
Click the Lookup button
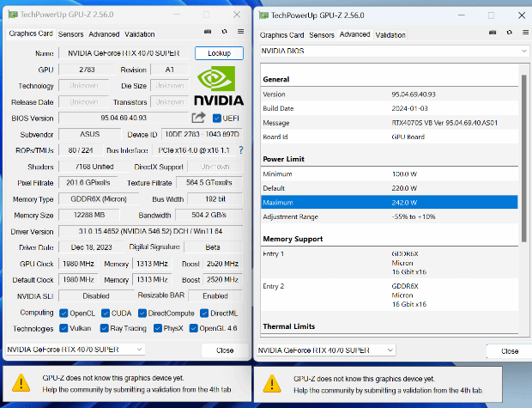219,53
